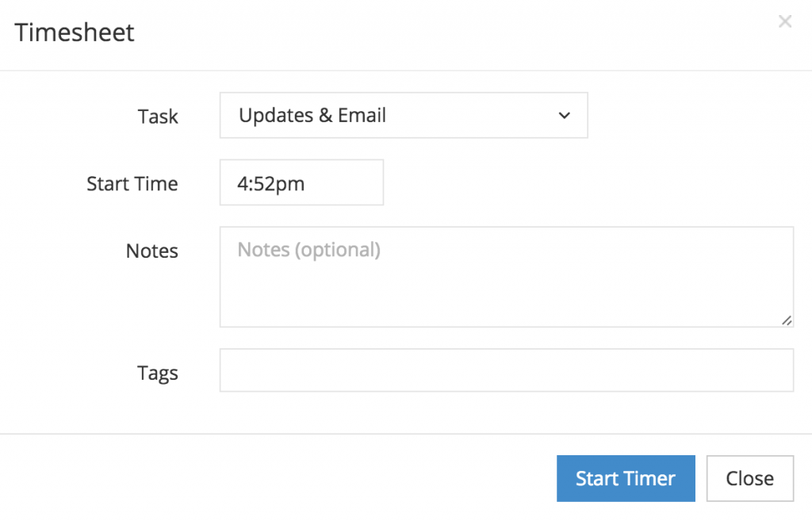Viewport: 812px width, 521px height.
Task: Click the Tags label in the form
Action: click(158, 373)
